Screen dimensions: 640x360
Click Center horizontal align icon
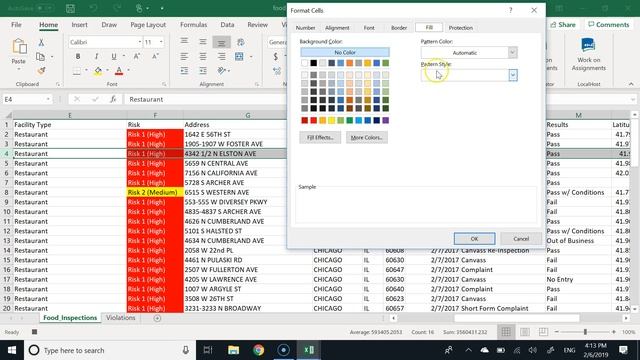pyautogui.click(x=203, y=56)
